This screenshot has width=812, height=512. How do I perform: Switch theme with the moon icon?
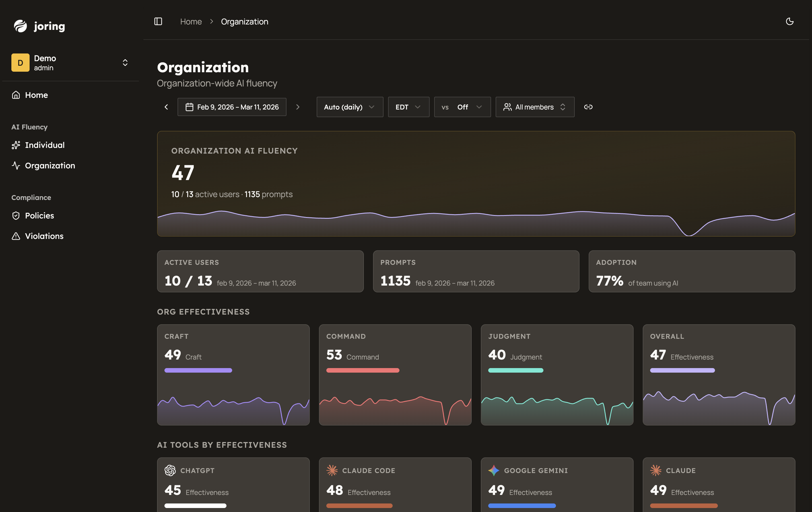point(790,22)
